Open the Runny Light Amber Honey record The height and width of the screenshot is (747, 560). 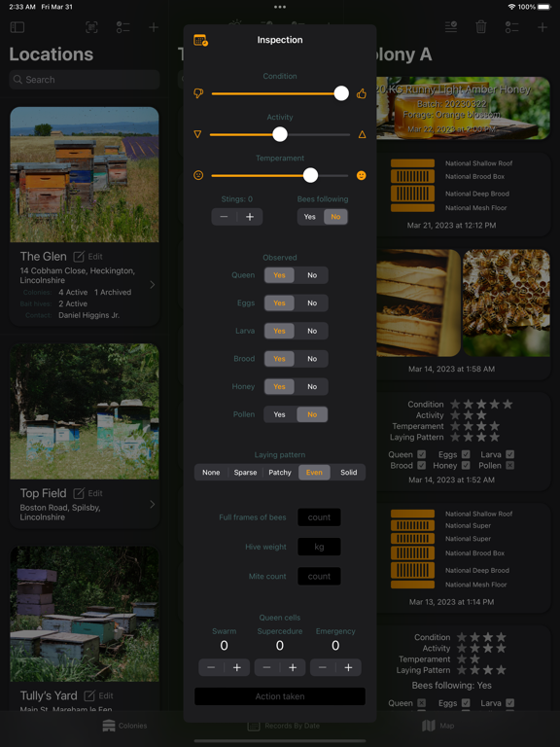(x=463, y=108)
